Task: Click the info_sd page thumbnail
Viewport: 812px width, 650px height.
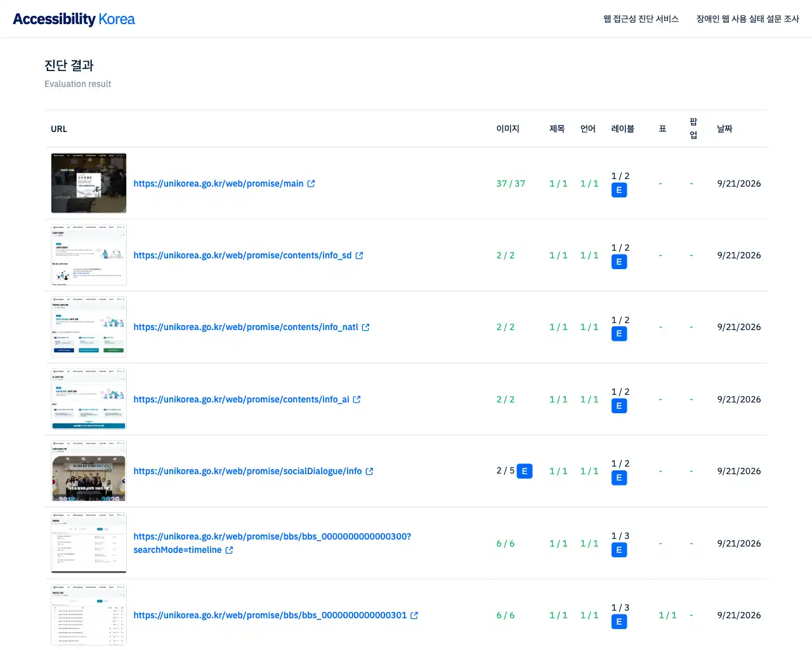Action: tap(89, 255)
